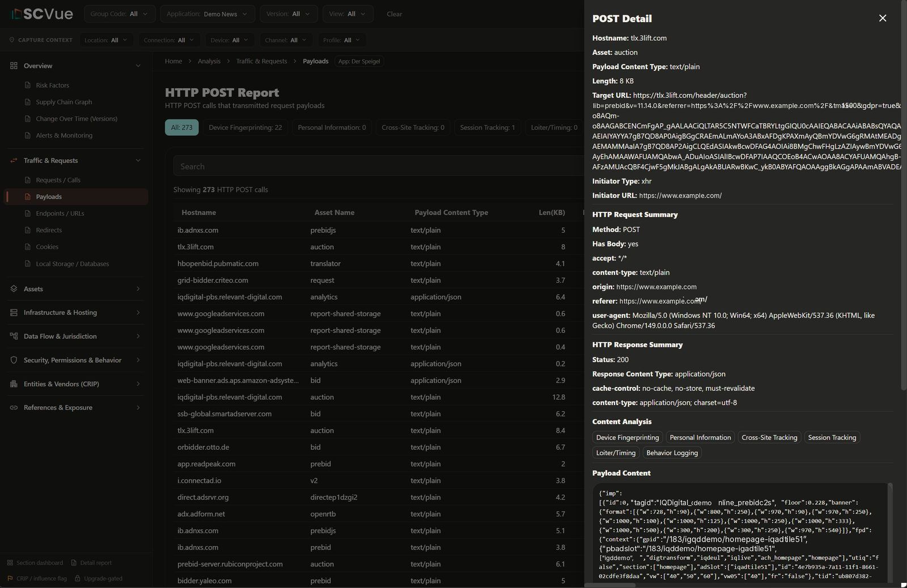Select Session Tracking: 1 filter tab
The width and height of the screenshot is (907, 588).
488,127
